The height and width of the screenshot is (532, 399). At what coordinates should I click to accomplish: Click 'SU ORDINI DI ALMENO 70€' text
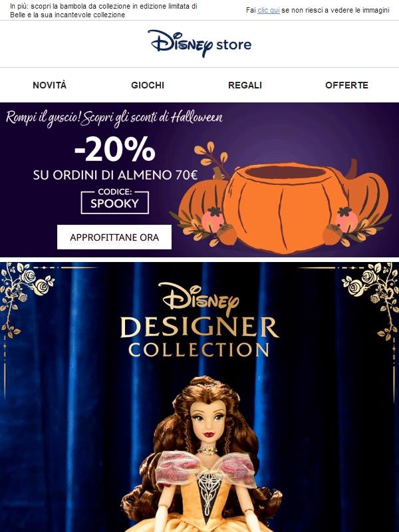click(115, 175)
